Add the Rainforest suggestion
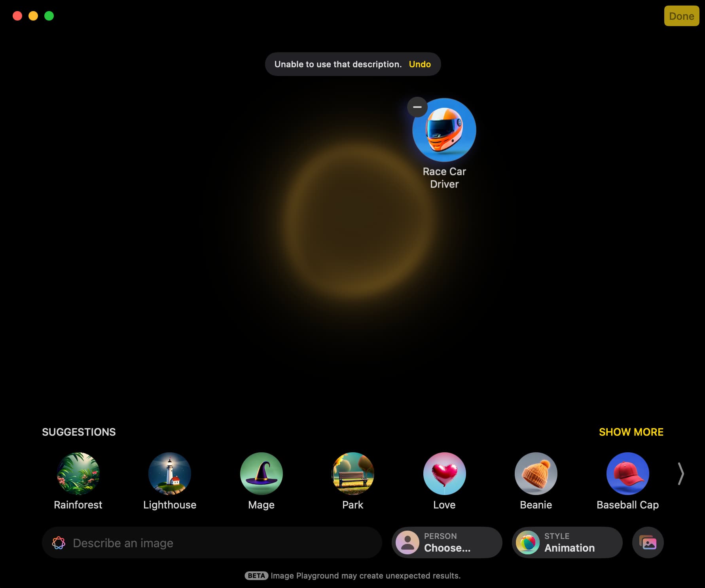This screenshot has height=588, width=705. click(x=78, y=474)
